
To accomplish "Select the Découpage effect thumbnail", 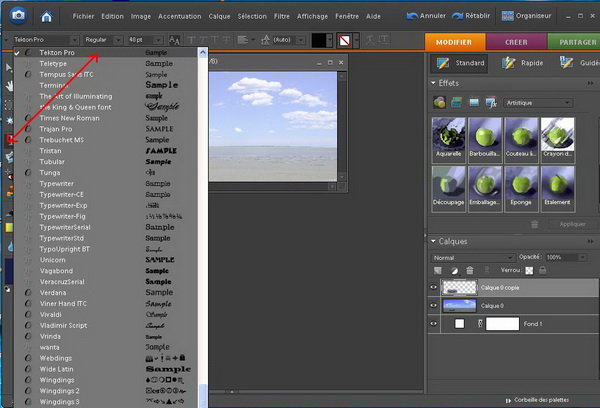I will pyautogui.click(x=448, y=187).
